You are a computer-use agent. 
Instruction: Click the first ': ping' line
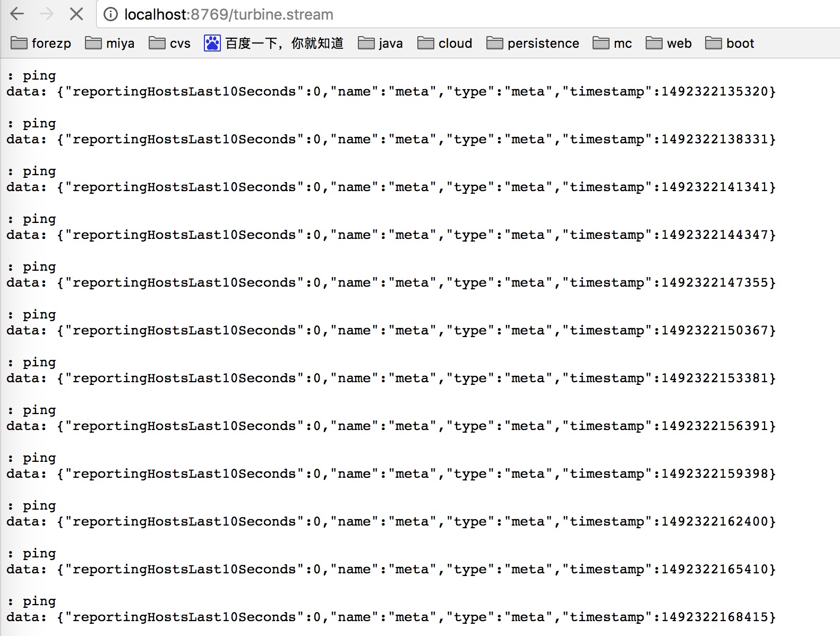(32, 76)
